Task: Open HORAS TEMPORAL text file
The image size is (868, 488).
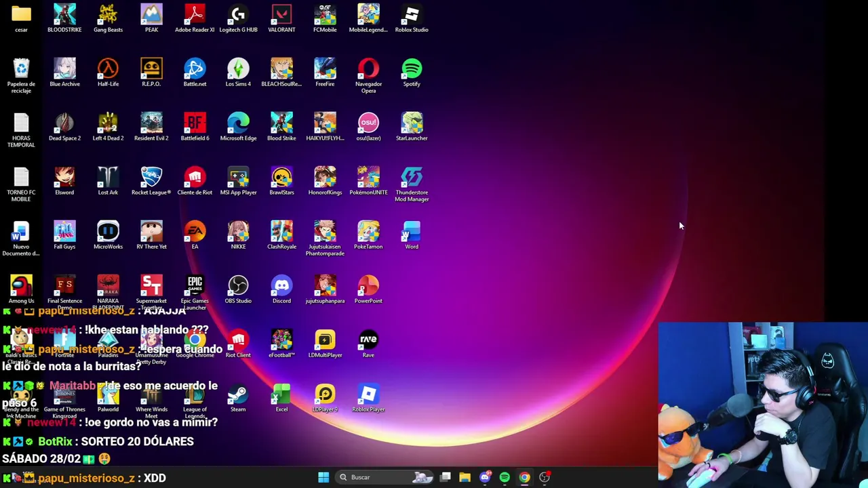Action: pyautogui.click(x=21, y=130)
